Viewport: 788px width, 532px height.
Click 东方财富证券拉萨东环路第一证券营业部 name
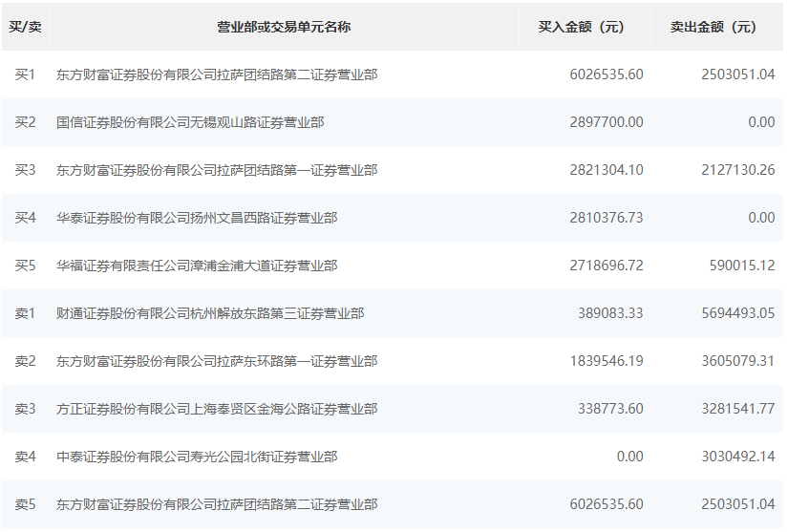pyautogui.click(x=217, y=361)
